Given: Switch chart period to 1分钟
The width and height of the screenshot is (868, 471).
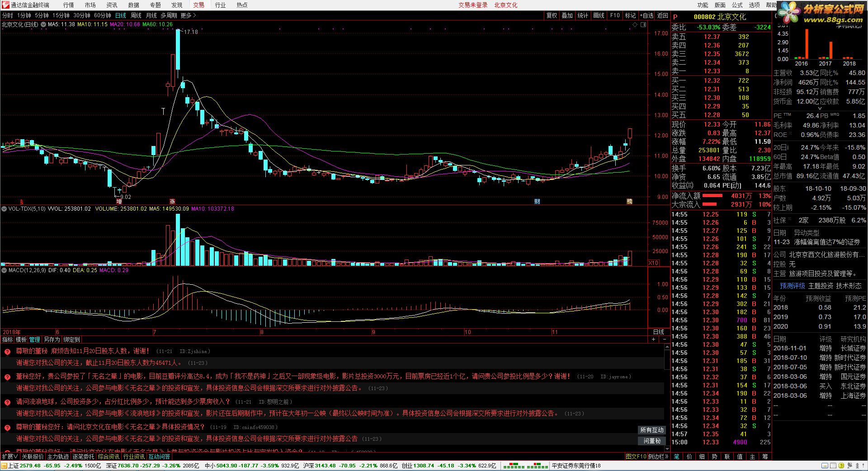Looking at the screenshot, I should (x=24, y=15).
